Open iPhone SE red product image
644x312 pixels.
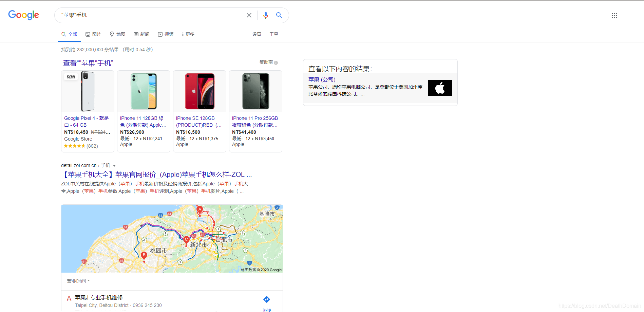tap(200, 91)
